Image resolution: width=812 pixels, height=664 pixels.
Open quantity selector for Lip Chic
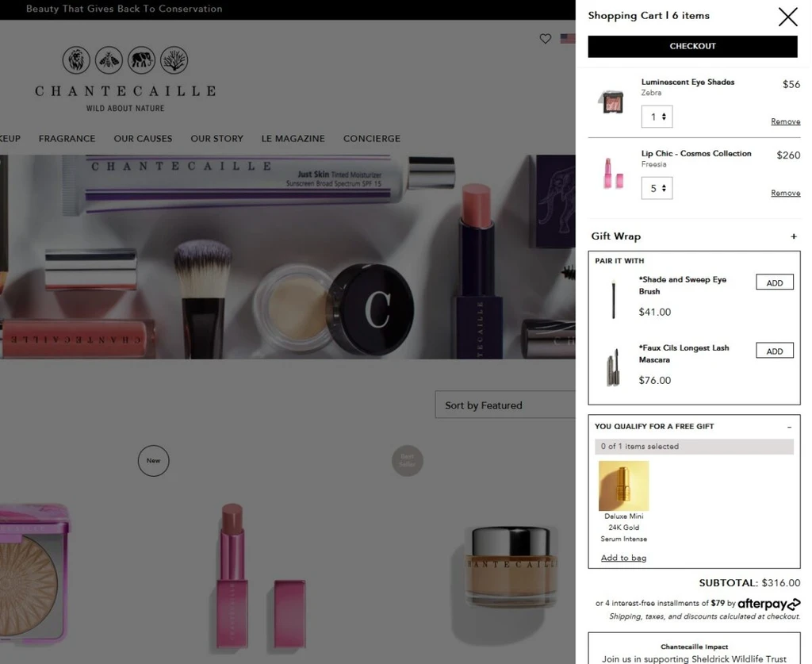[657, 188]
